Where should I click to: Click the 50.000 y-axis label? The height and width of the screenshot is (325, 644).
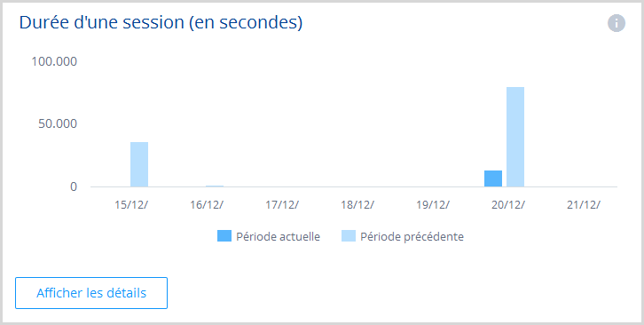(58, 123)
